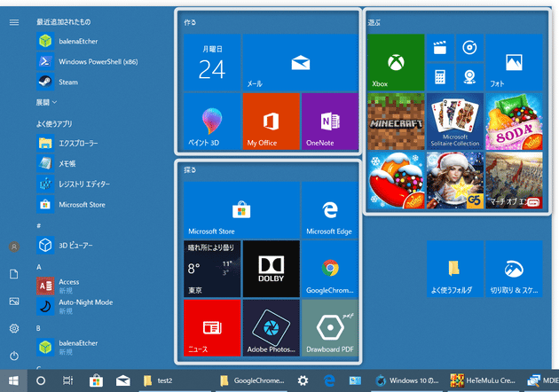559x392 pixels.
Task: Open the large Microsoft Store tile
Action: click(x=241, y=210)
